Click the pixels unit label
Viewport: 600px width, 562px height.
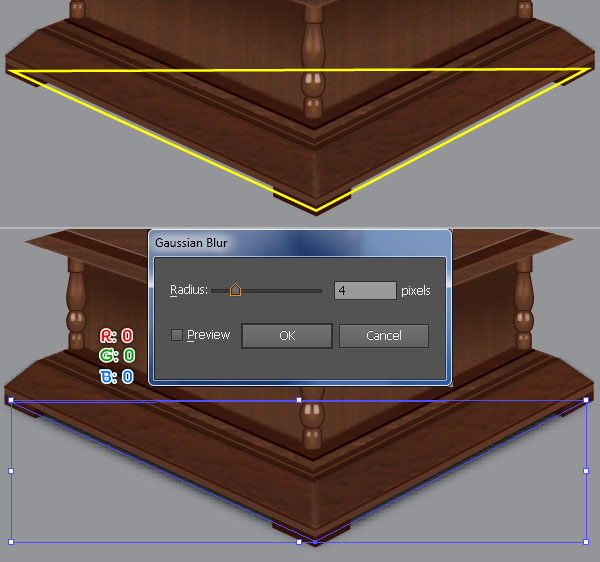click(416, 291)
